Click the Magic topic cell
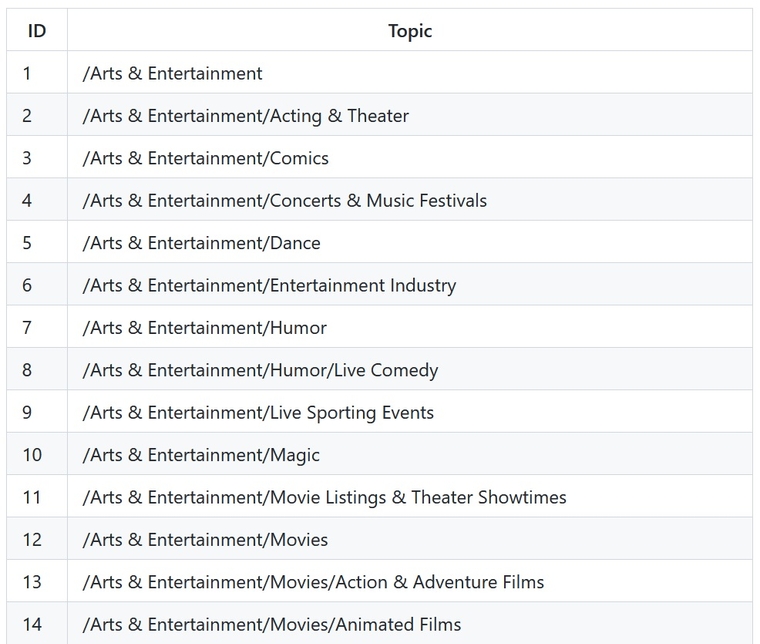Viewport: 760px width, 644px height. click(410, 454)
